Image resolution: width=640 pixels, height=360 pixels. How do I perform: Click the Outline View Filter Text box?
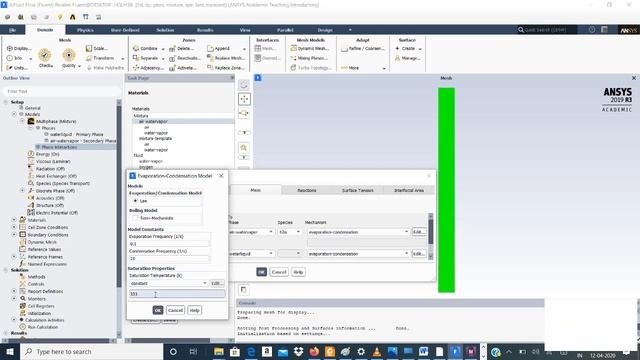pos(62,91)
